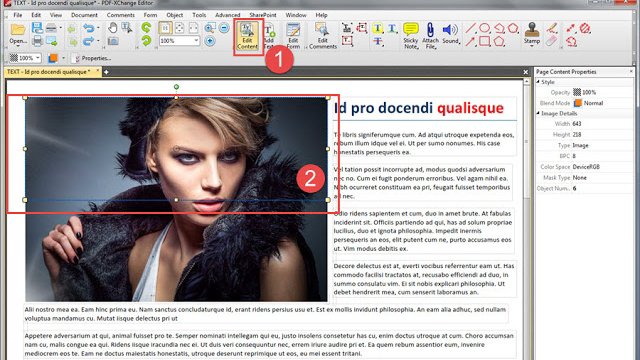Collapse the Image Details section
This screenshot has width=640, height=360.
[x=538, y=113]
